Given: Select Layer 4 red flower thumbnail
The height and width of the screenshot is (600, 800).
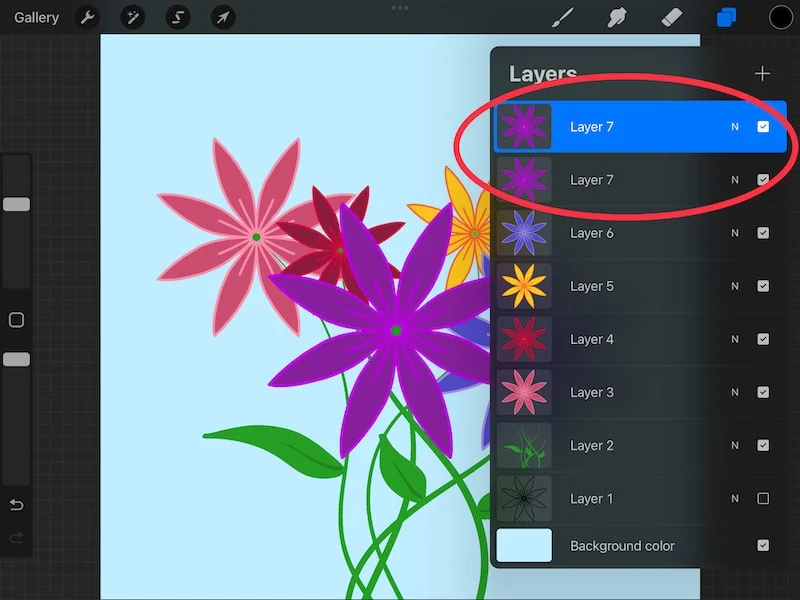Looking at the screenshot, I should click(x=524, y=339).
